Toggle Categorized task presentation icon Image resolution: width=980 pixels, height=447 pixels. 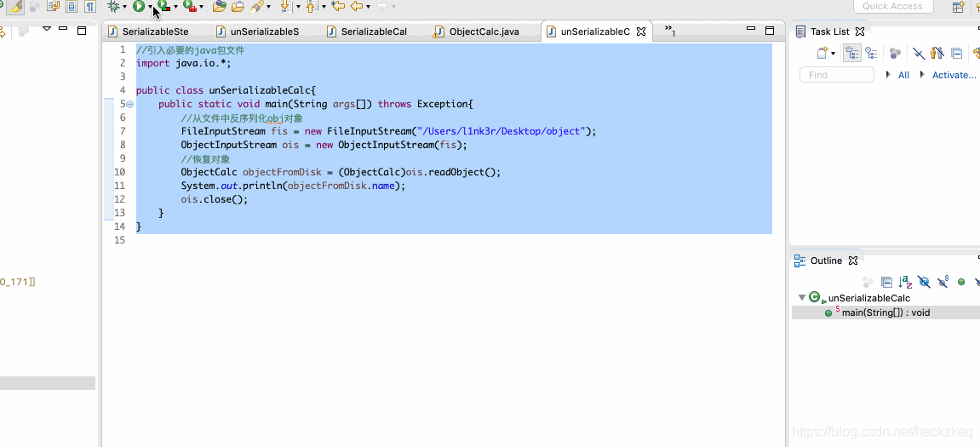pyautogui.click(x=852, y=53)
